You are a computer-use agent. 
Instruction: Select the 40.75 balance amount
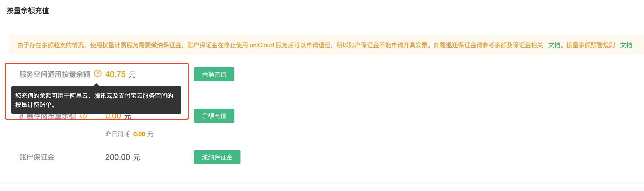(x=115, y=74)
